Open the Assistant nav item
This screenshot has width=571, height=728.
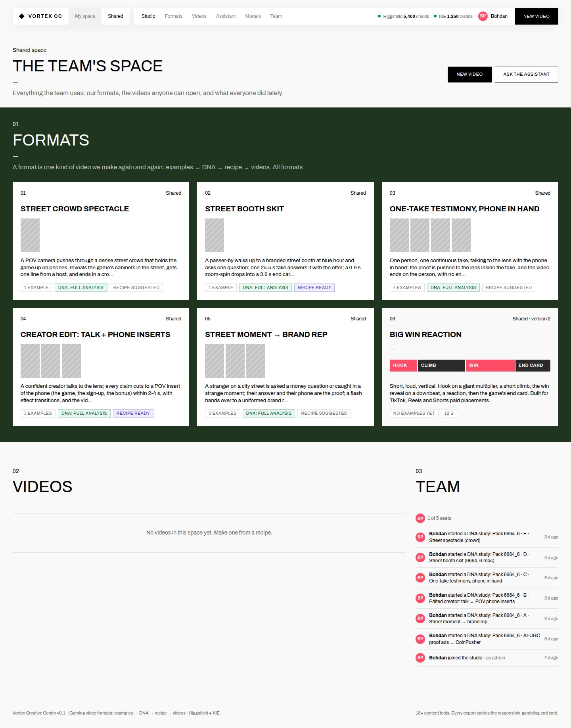(226, 16)
